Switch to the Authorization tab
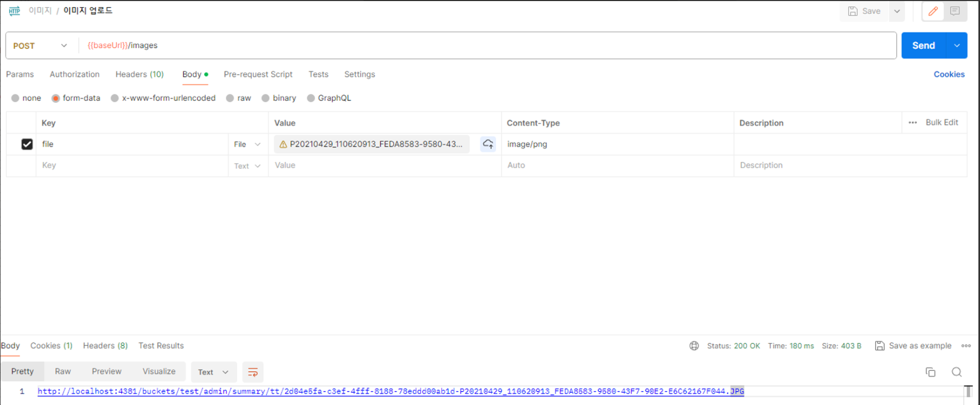This screenshot has width=980, height=405. pos(74,74)
